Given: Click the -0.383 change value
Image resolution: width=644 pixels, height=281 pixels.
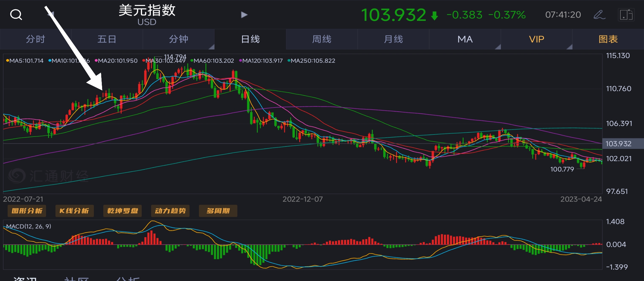Looking at the screenshot, I should click(x=464, y=15).
